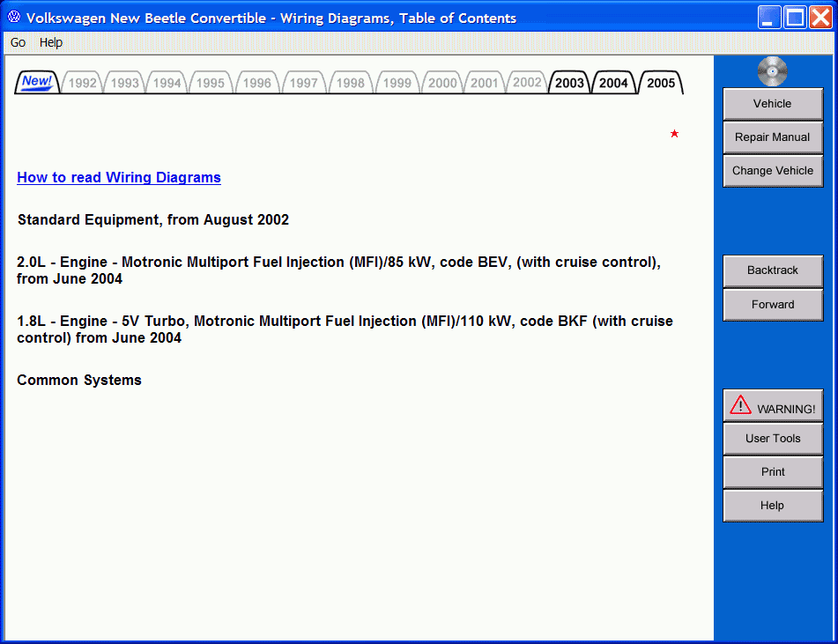
Task: Select the New! tab
Action: point(37,82)
